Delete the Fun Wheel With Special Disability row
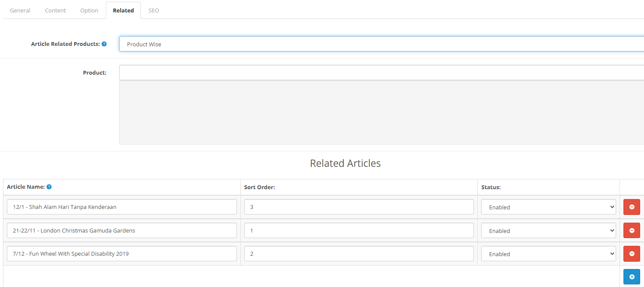 pos(632,254)
